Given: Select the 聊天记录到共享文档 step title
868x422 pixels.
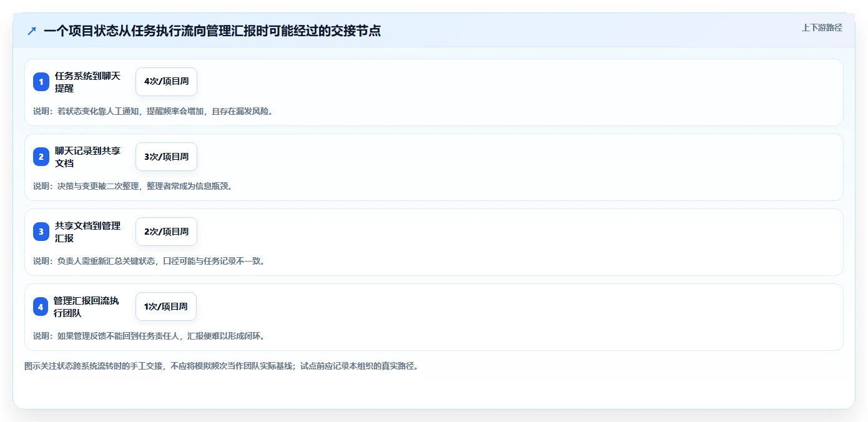Looking at the screenshot, I should point(87,157).
